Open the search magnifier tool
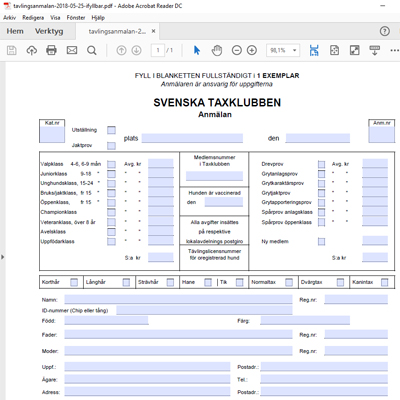The width and height of the screenshot is (400, 400). tap(92, 50)
